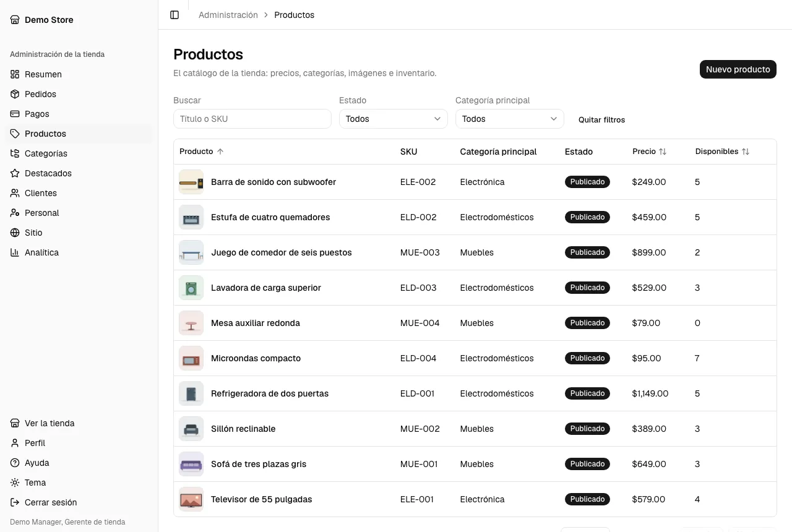
Task: Click the Nuevo producto button
Action: click(738, 69)
